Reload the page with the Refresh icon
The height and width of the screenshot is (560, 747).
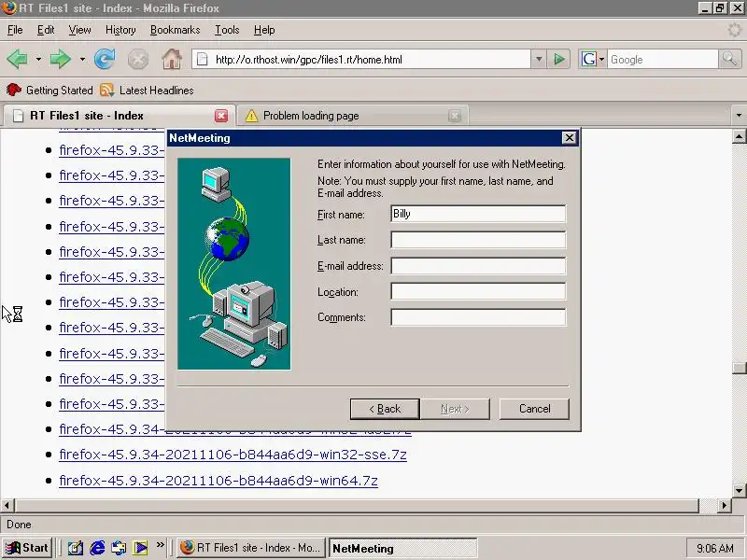(x=105, y=60)
